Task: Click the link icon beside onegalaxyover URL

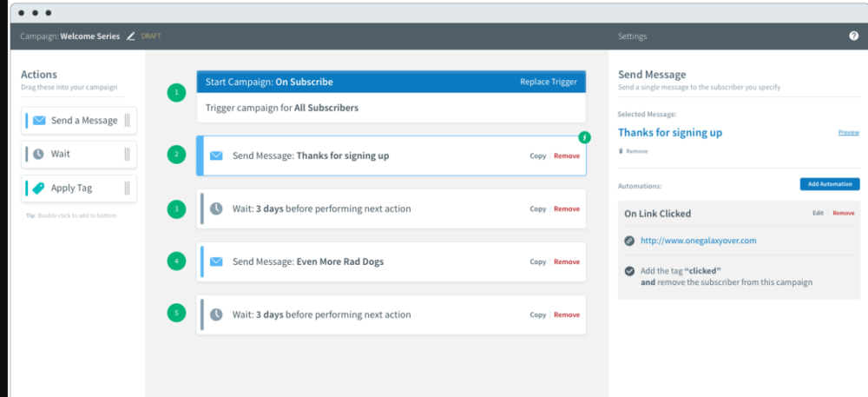Action: point(629,241)
